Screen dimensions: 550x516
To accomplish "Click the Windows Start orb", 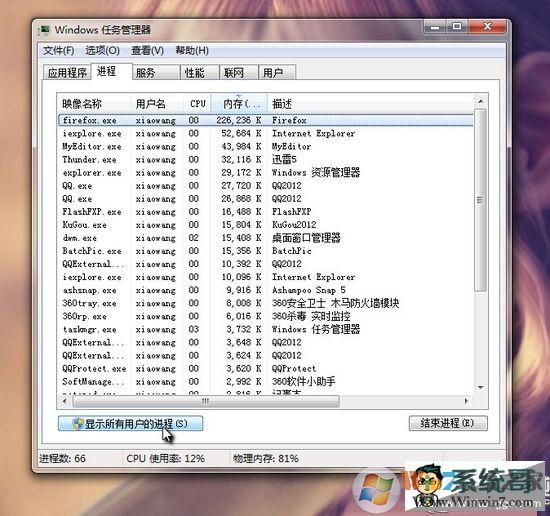I will pyautogui.click(x=376, y=490).
